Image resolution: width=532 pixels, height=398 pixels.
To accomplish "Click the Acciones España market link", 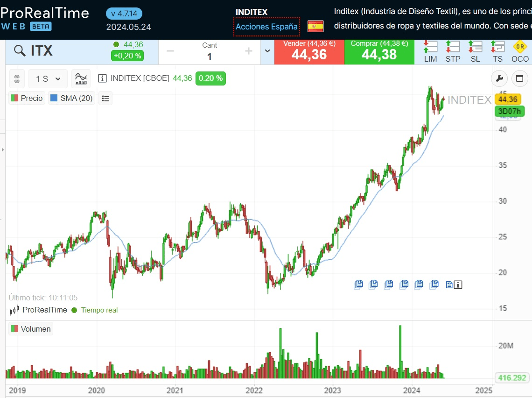I will point(266,27).
